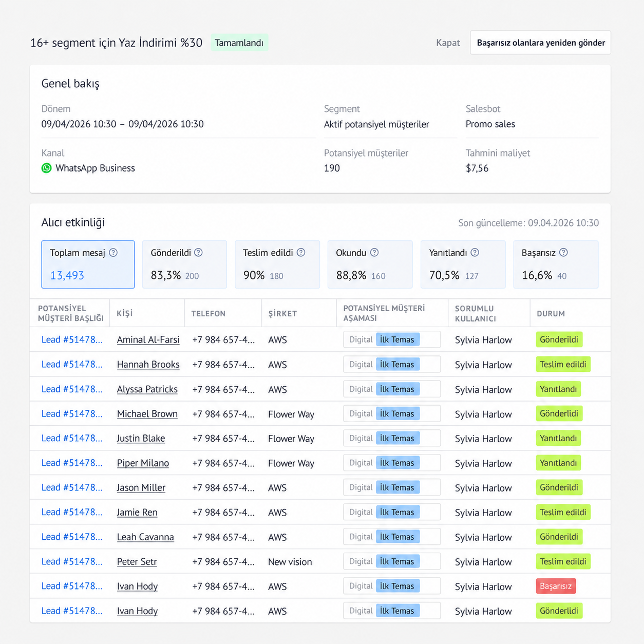Click İlk Temas stage in Piper Milano row
This screenshot has height=644, width=644.
[x=397, y=463]
